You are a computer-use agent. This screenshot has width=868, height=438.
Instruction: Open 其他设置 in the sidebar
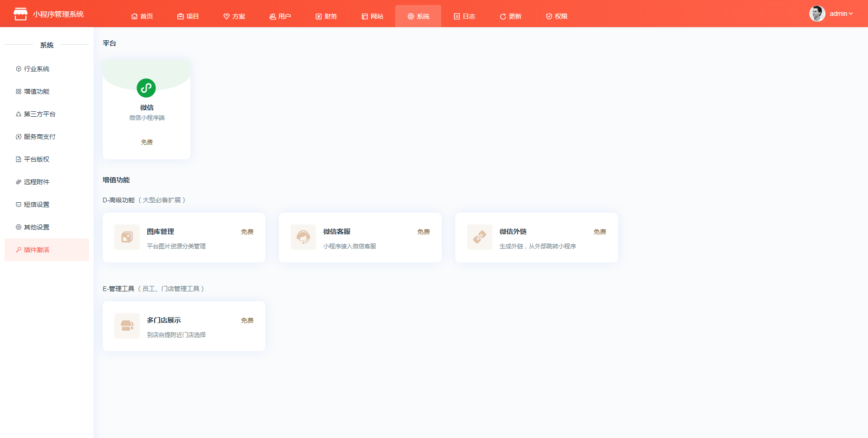(47, 227)
